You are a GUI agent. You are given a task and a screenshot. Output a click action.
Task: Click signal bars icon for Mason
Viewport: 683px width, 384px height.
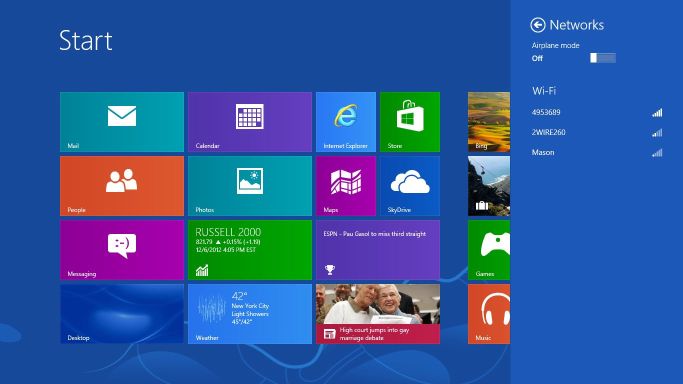click(x=657, y=153)
